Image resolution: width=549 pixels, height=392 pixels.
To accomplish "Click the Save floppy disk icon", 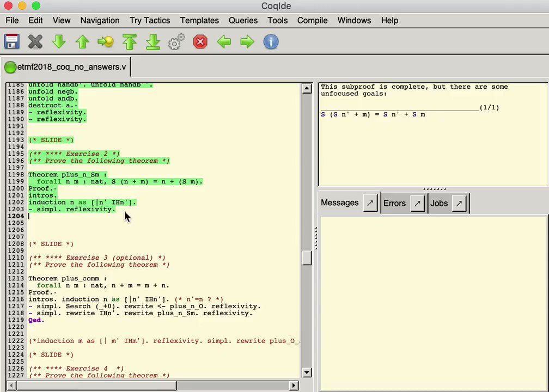I will 11,41.
